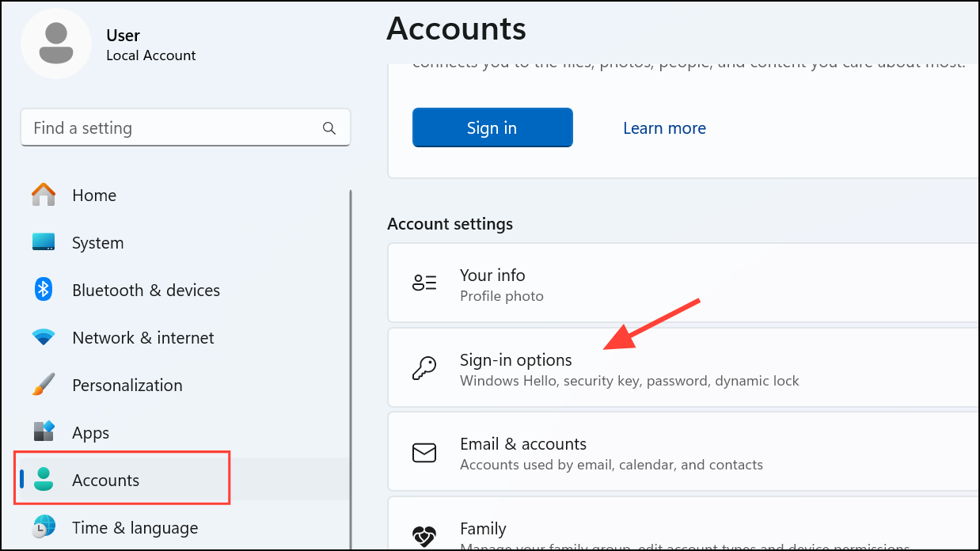Click the Sign-in options key icon

click(x=424, y=367)
